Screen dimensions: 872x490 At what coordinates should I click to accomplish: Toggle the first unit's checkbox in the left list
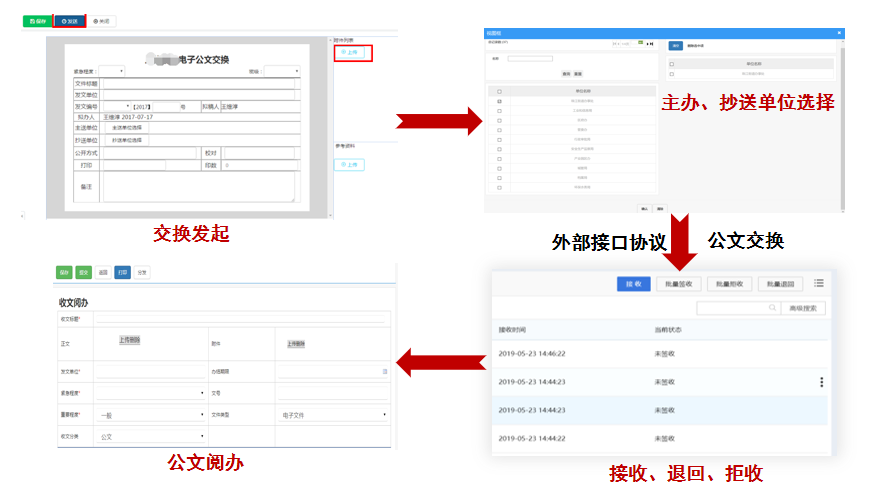499,101
